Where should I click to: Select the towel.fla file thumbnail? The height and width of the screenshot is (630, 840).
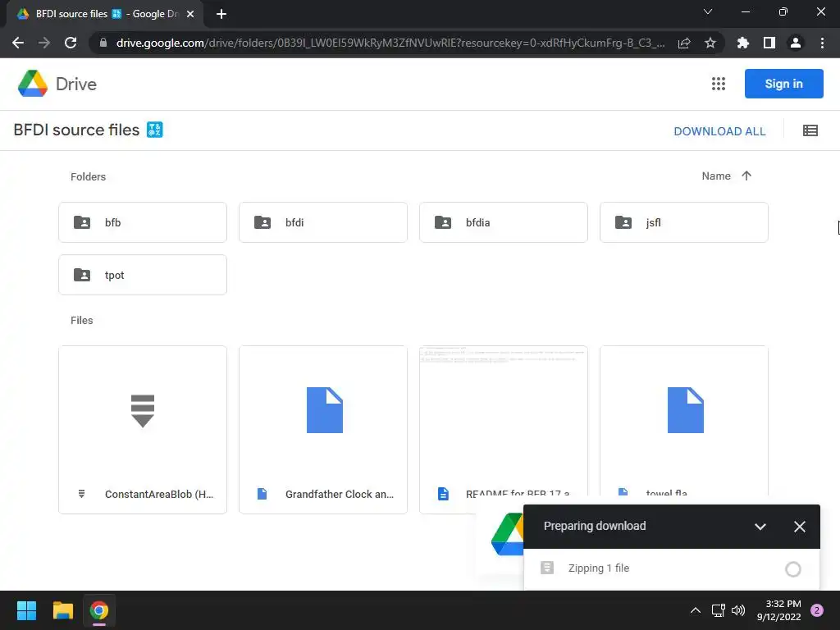click(x=684, y=411)
